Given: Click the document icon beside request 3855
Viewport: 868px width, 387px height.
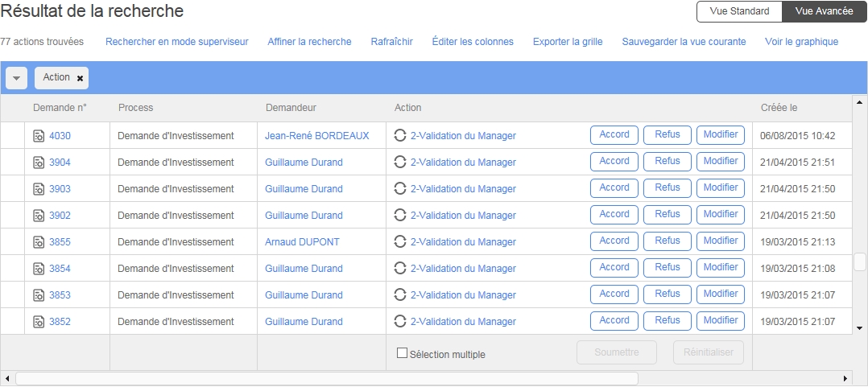Looking at the screenshot, I should click(x=39, y=242).
